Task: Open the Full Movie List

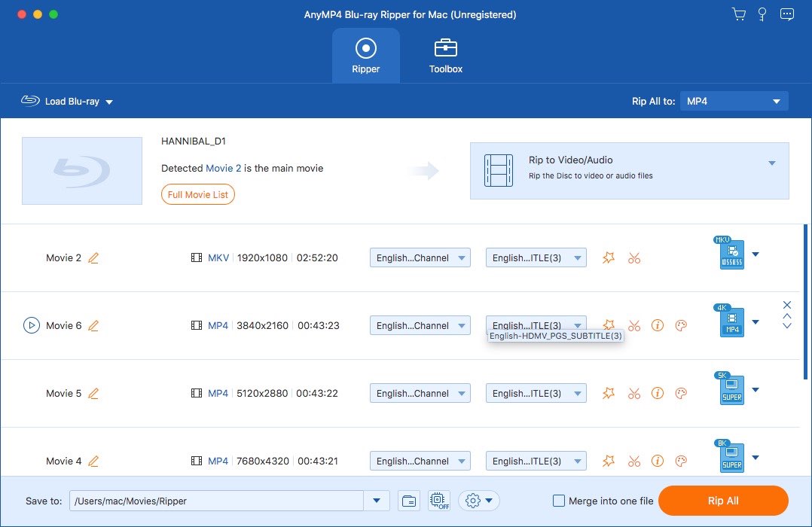Action: 197,194
